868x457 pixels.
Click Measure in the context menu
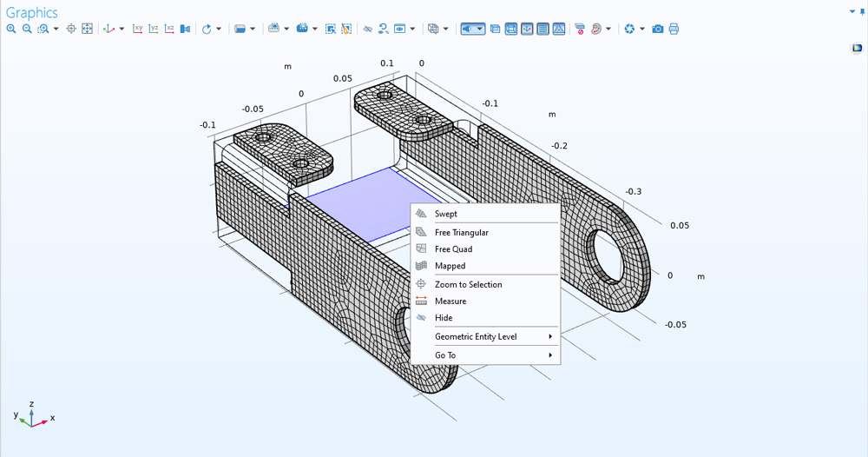[x=450, y=301]
